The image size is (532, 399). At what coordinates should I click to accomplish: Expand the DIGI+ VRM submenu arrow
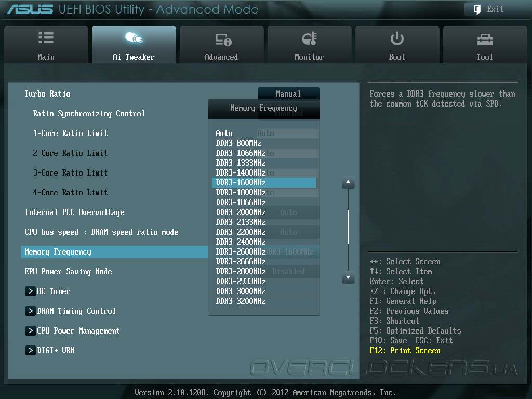31,350
